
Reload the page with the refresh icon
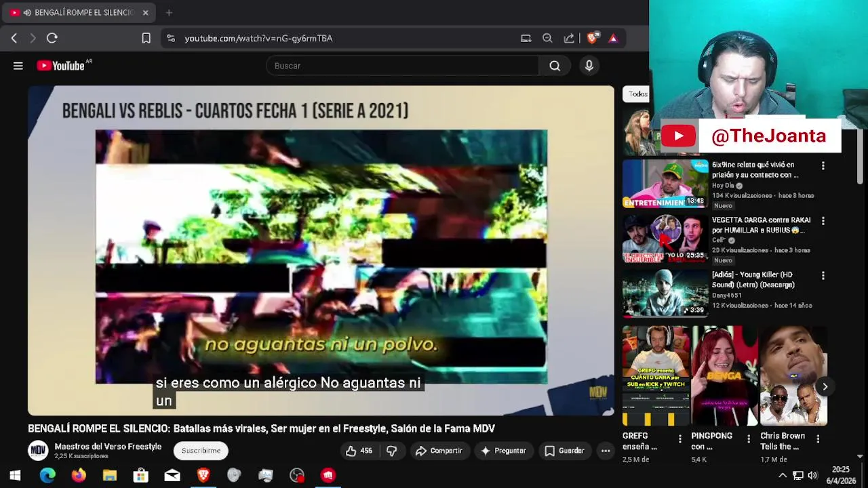52,39
